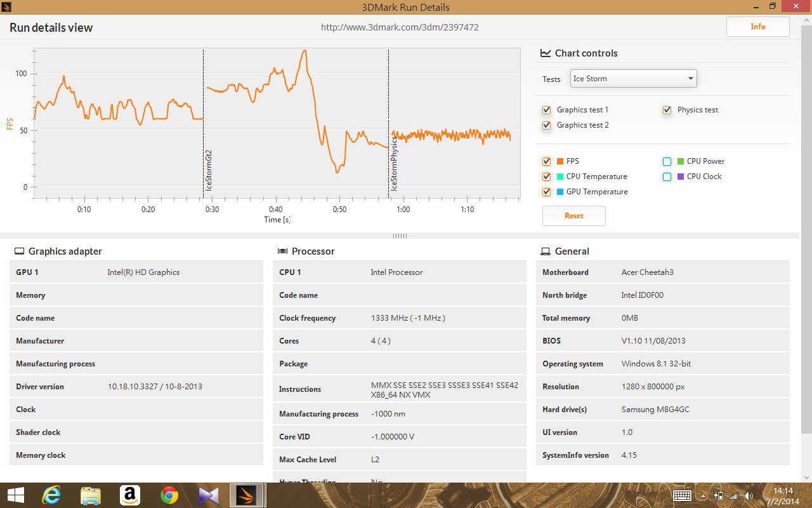Click the Chart controls graph icon
This screenshot has height=508, width=812.
point(546,53)
